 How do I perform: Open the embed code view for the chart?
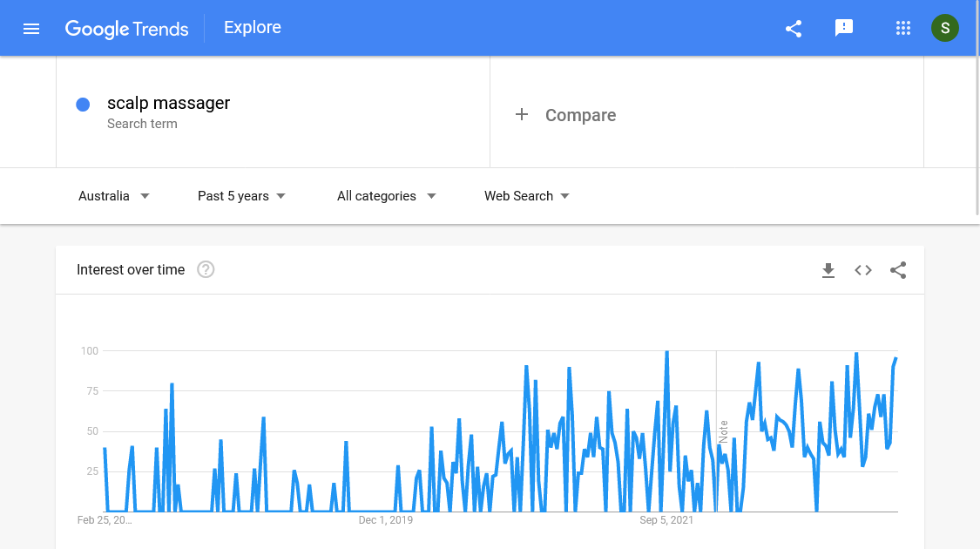pos(863,270)
